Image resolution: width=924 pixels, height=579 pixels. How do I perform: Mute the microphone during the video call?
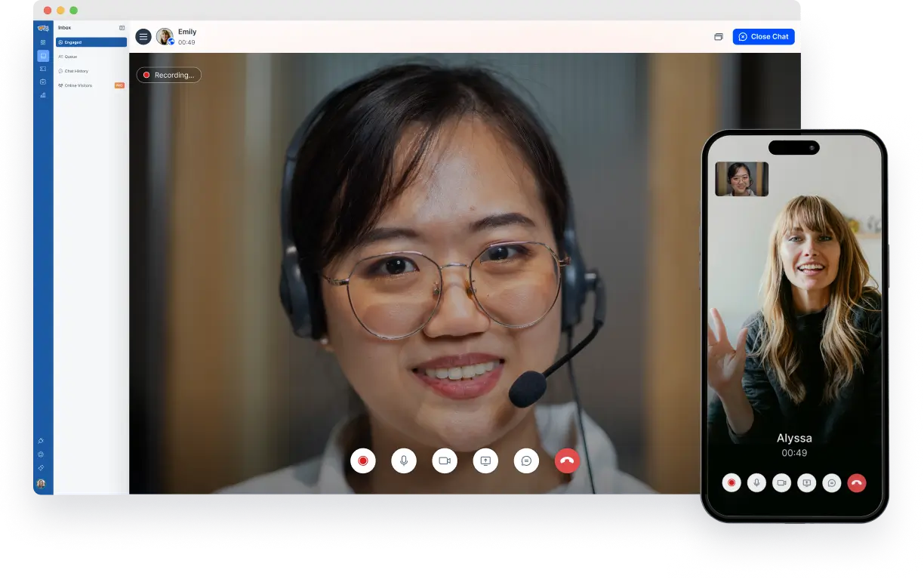click(404, 460)
